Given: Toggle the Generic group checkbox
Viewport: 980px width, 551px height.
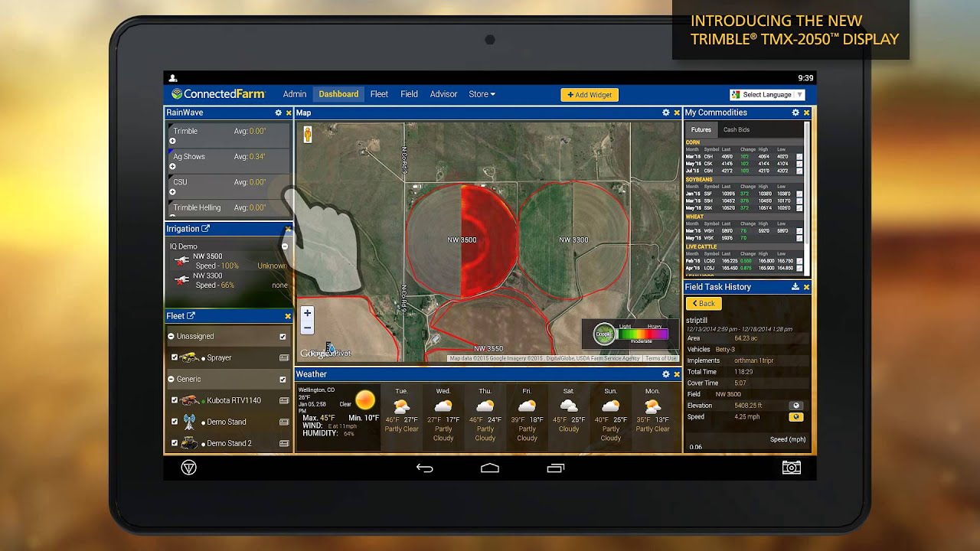Looking at the screenshot, I should pos(283,380).
